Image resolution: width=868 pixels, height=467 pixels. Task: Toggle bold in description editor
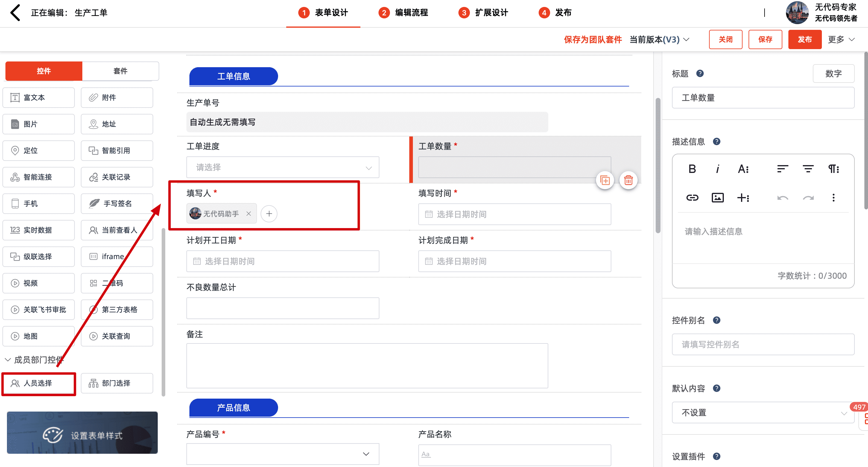coord(692,169)
